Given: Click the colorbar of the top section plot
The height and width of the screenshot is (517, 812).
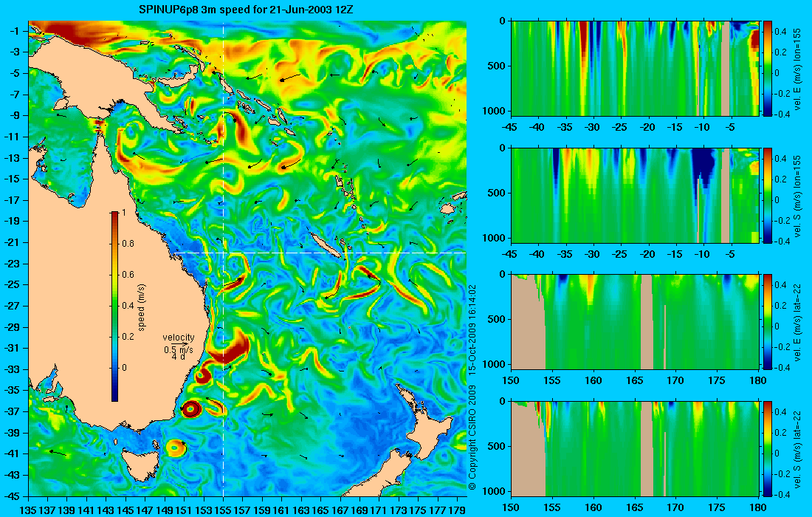Looking at the screenshot, I should [x=767, y=69].
